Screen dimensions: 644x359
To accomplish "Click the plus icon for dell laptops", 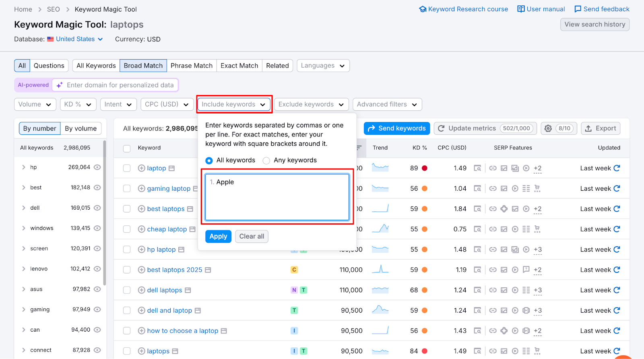I will pos(141,290).
